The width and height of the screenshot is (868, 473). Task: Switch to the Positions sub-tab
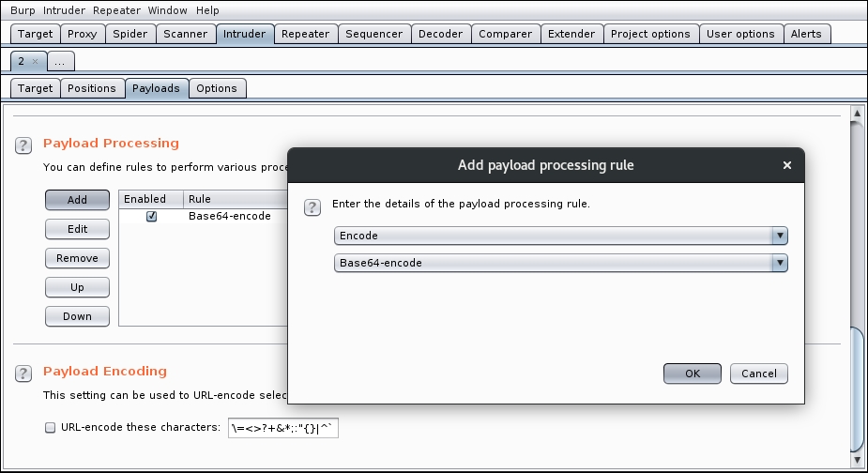pyautogui.click(x=92, y=88)
